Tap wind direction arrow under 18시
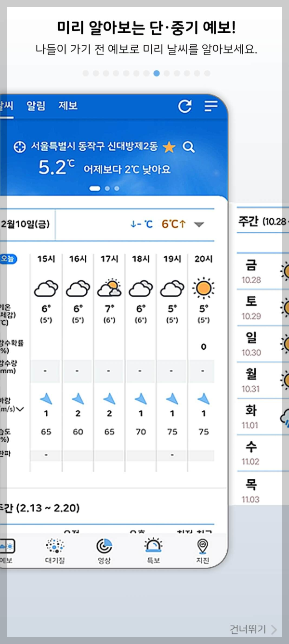Image resolution: width=289 pixels, height=644 pixels. click(x=141, y=398)
